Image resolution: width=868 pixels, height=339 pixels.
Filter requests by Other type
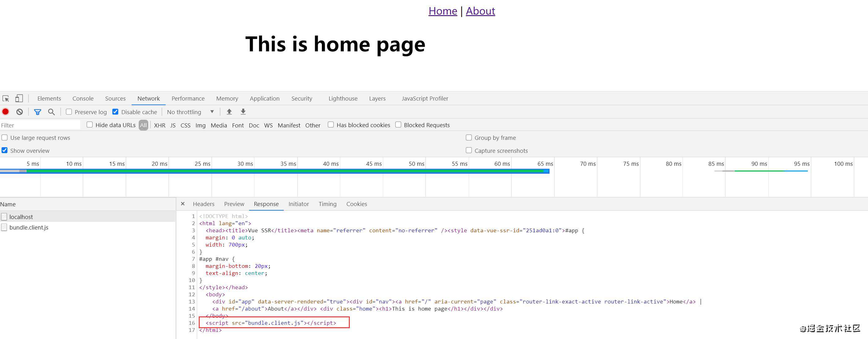[x=313, y=125]
